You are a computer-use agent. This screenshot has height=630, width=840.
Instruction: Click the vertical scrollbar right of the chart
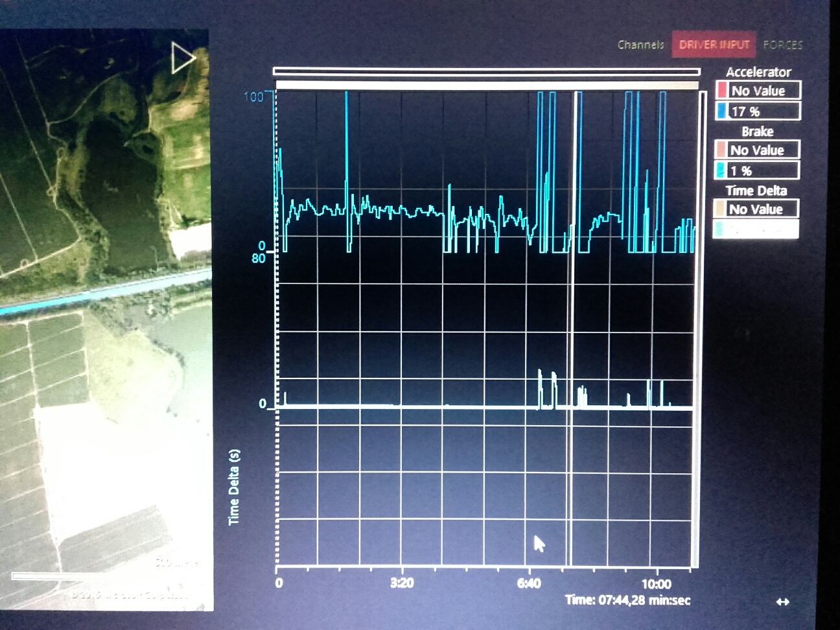(703, 324)
